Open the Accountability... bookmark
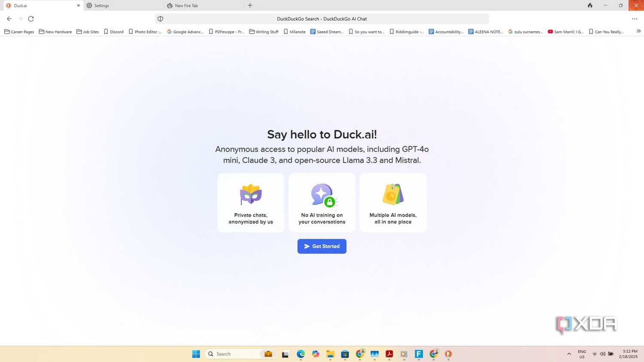Image resolution: width=644 pixels, height=362 pixels. [x=446, y=32]
